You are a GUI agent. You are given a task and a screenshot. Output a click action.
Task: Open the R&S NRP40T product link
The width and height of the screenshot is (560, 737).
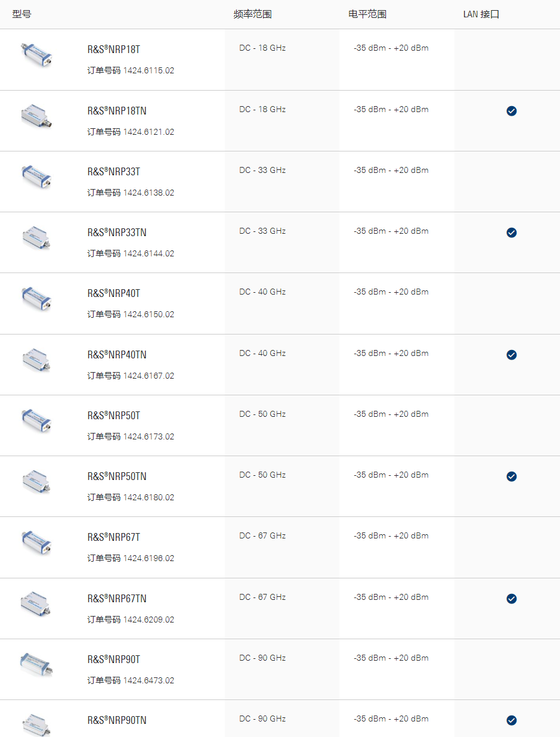(114, 293)
